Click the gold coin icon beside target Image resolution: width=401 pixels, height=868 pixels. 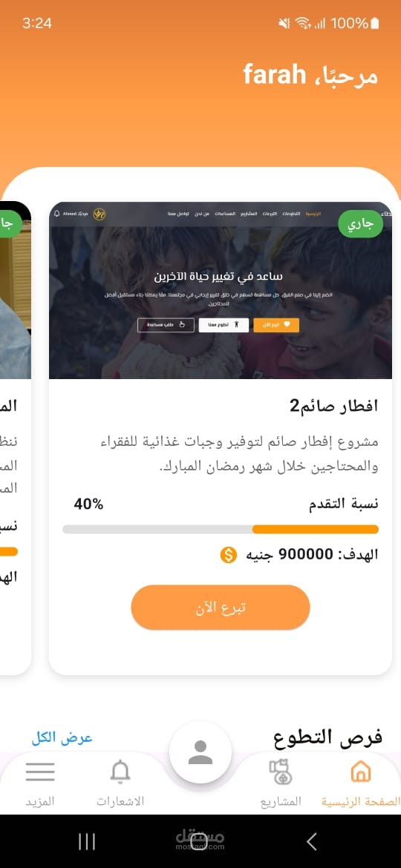tap(228, 554)
